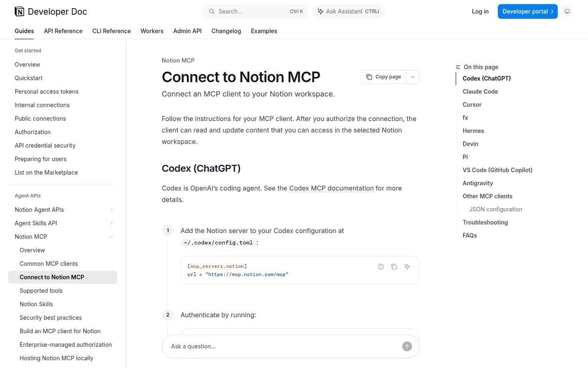Open the Examples tab
588x368 pixels.
point(264,31)
